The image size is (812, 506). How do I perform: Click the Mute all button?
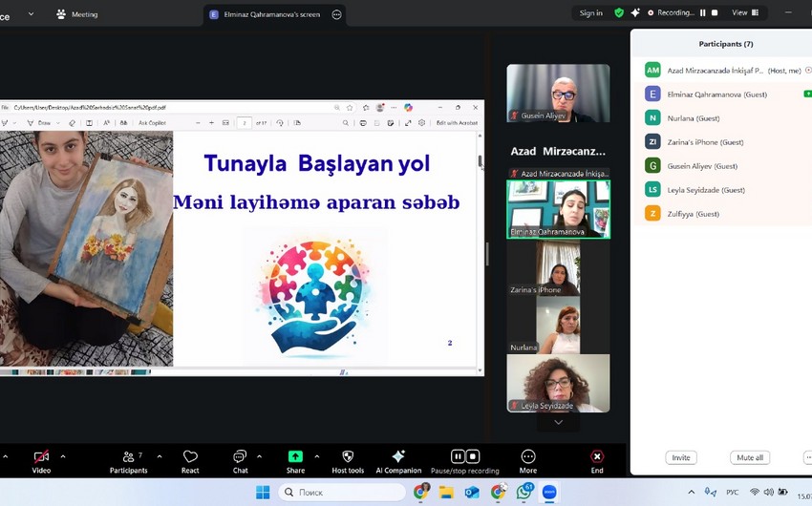(750, 457)
